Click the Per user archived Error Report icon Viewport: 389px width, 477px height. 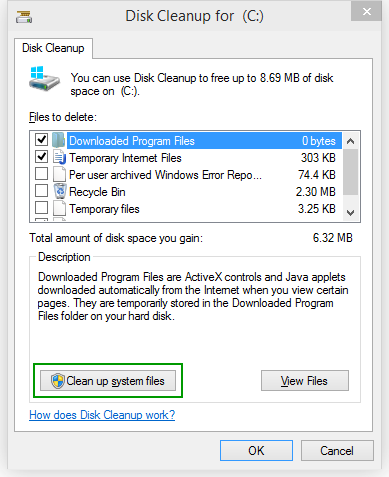pos(59,174)
